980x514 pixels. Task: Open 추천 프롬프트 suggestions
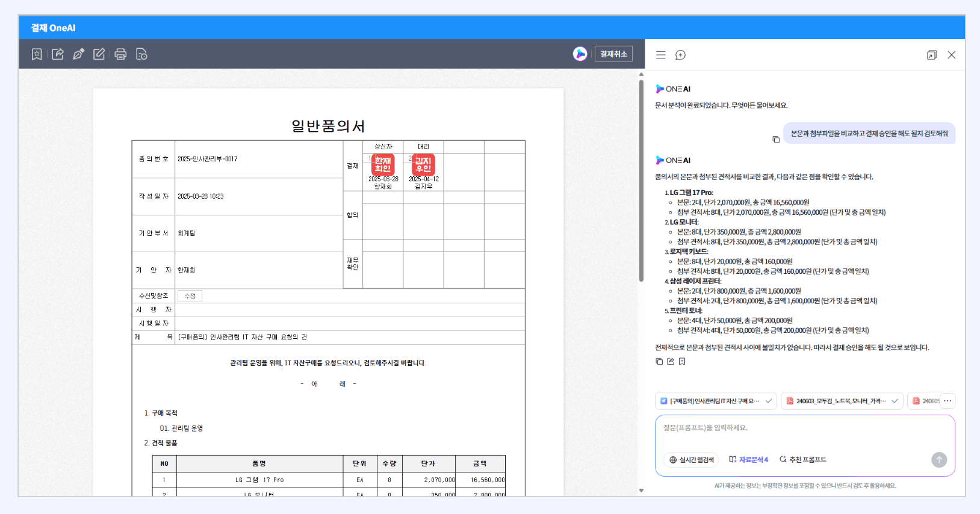(803, 460)
